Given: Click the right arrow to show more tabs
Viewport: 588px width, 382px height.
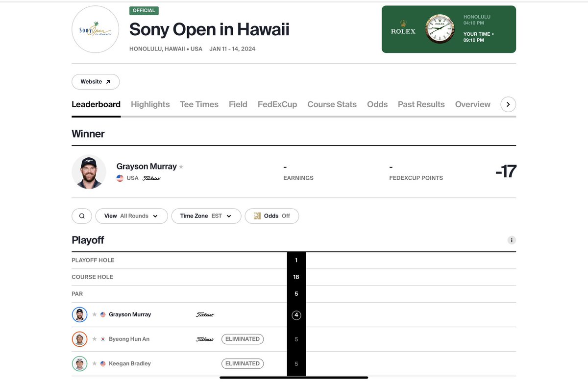Looking at the screenshot, I should point(508,104).
